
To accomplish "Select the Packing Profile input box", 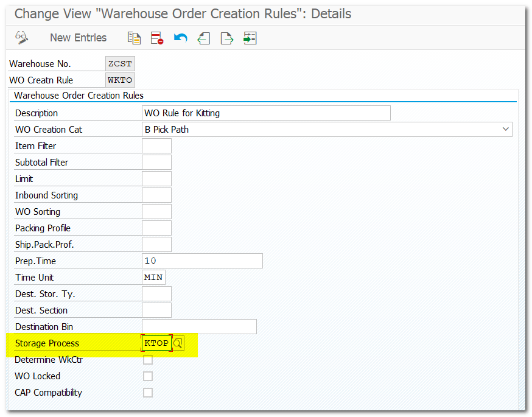I will tap(156, 228).
